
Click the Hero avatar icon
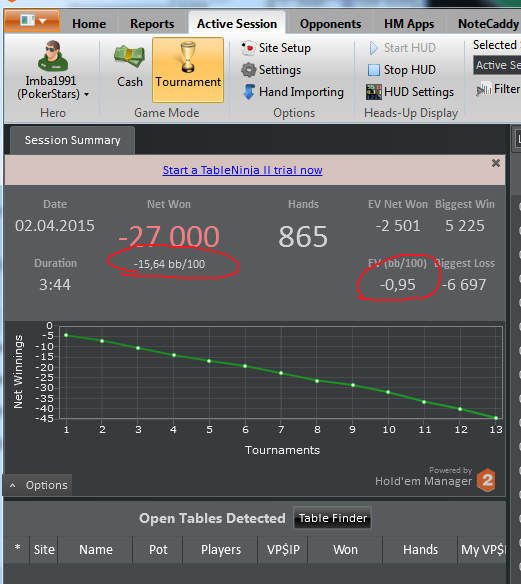pos(53,56)
